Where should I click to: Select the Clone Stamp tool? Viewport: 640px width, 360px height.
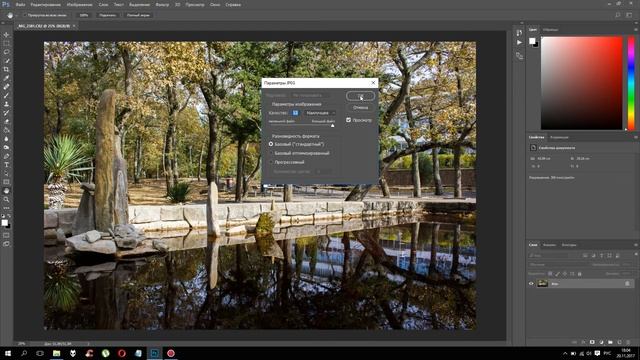[x=6, y=104]
